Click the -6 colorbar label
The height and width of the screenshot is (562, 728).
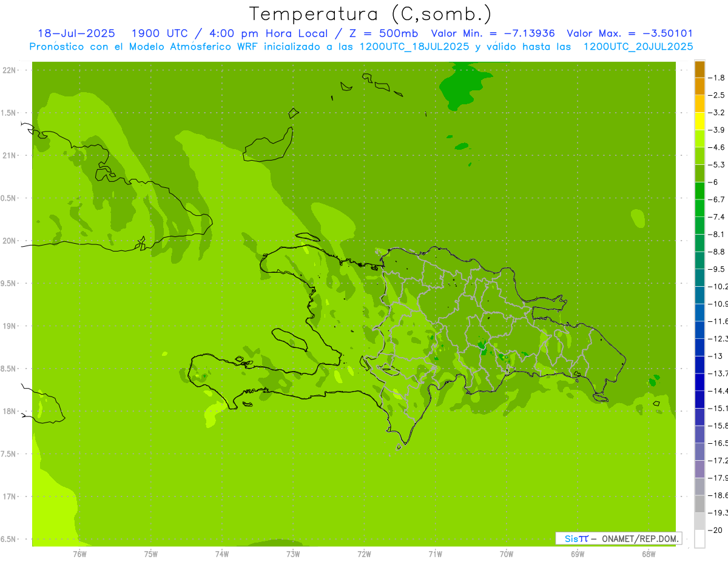click(x=714, y=182)
